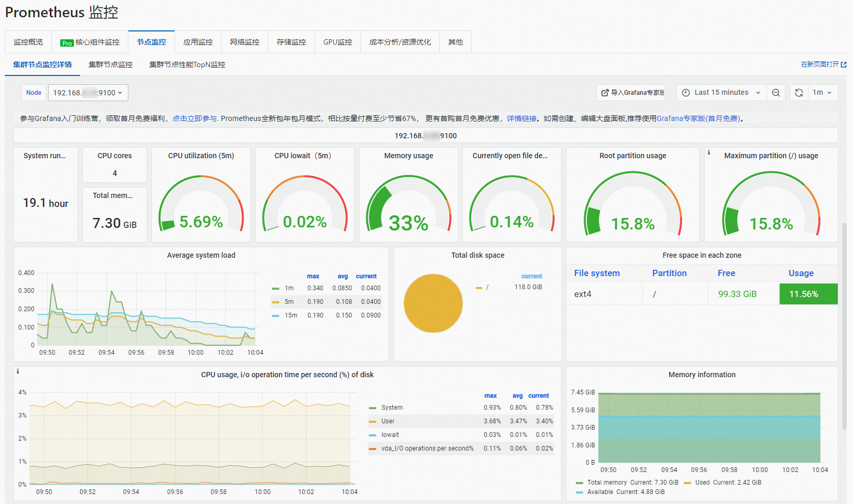This screenshot has height=504, width=853.
Task: Click the vertical page scrollbar
Action: 844,326
